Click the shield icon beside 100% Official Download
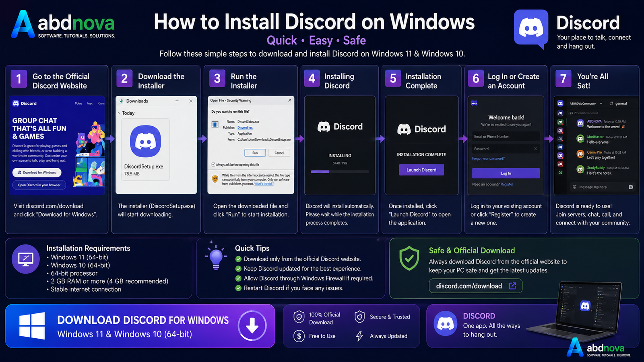Viewport: 644px width, 362px height. (299, 317)
